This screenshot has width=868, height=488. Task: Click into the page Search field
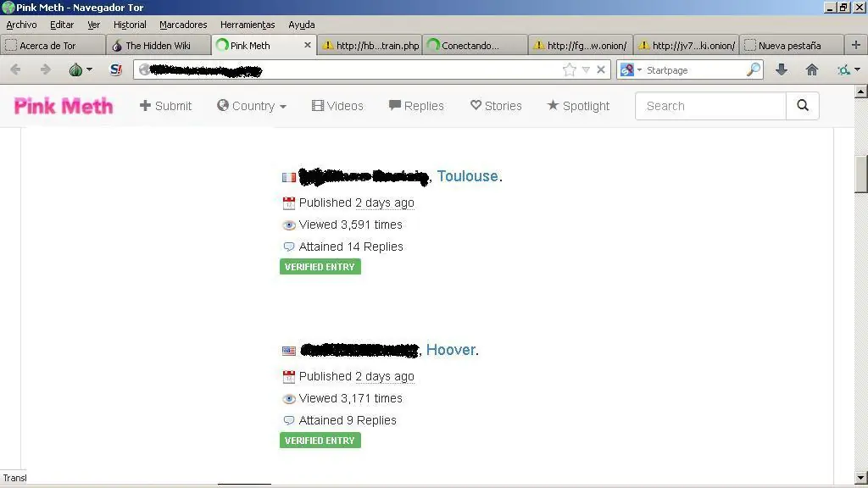(710, 106)
